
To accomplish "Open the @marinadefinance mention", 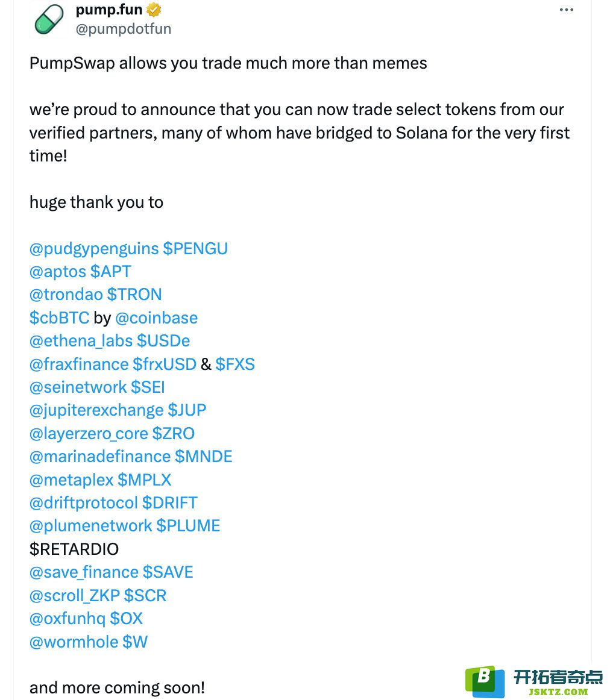I will point(100,457).
